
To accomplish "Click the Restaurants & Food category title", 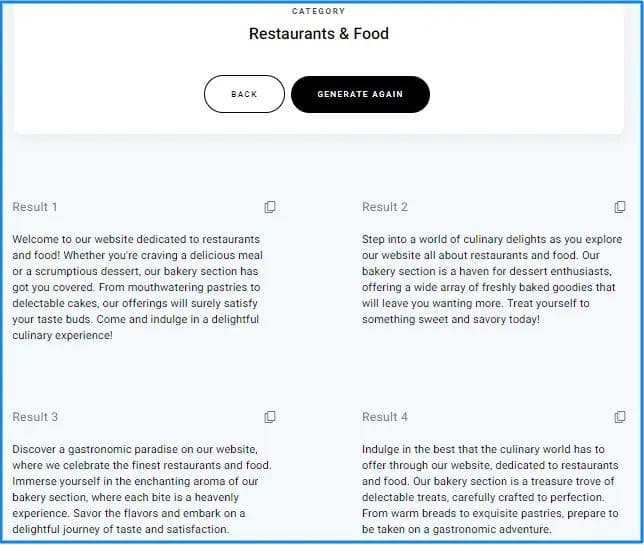I will 319,34.
